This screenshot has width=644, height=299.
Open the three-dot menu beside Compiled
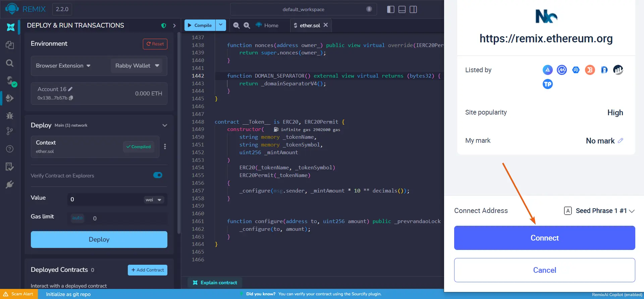point(165,146)
